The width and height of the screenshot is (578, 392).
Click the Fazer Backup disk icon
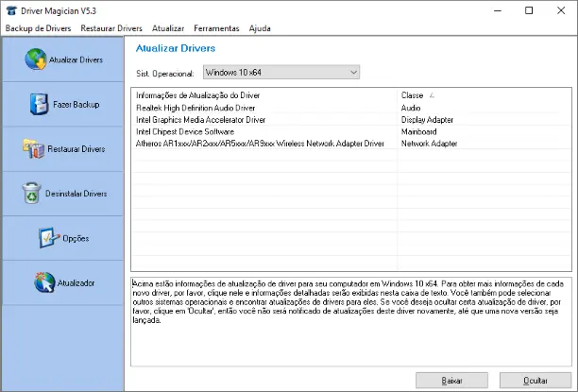[x=39, y=104]
